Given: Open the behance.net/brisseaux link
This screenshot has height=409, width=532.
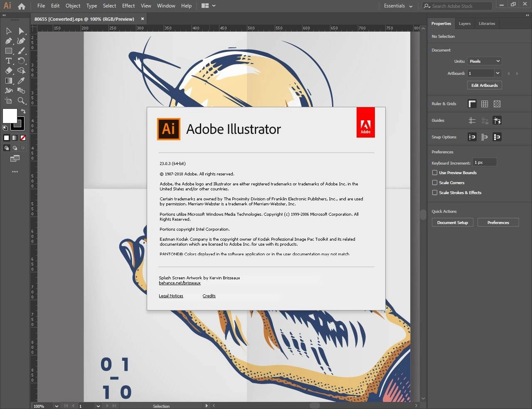Looking at the screenshot, I should [x=180, y=283].
